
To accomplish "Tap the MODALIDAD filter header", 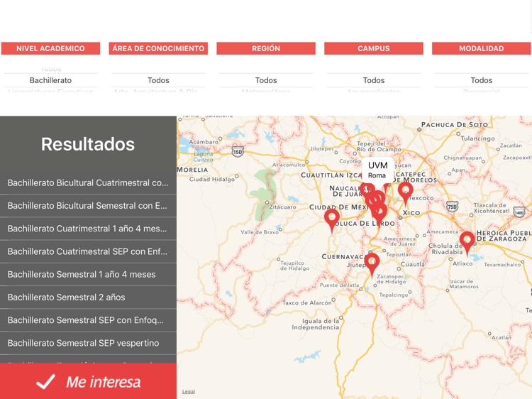I will coord(481,48).
